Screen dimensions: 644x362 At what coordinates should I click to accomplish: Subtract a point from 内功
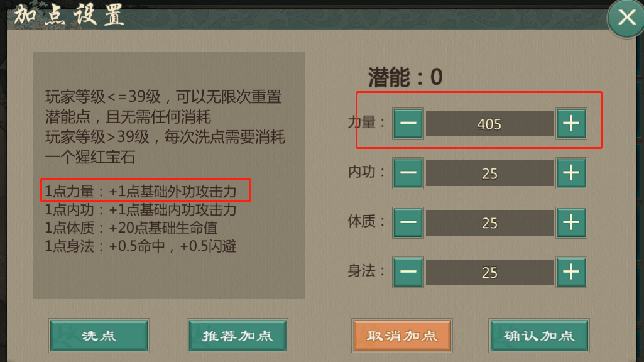(408, 173)
